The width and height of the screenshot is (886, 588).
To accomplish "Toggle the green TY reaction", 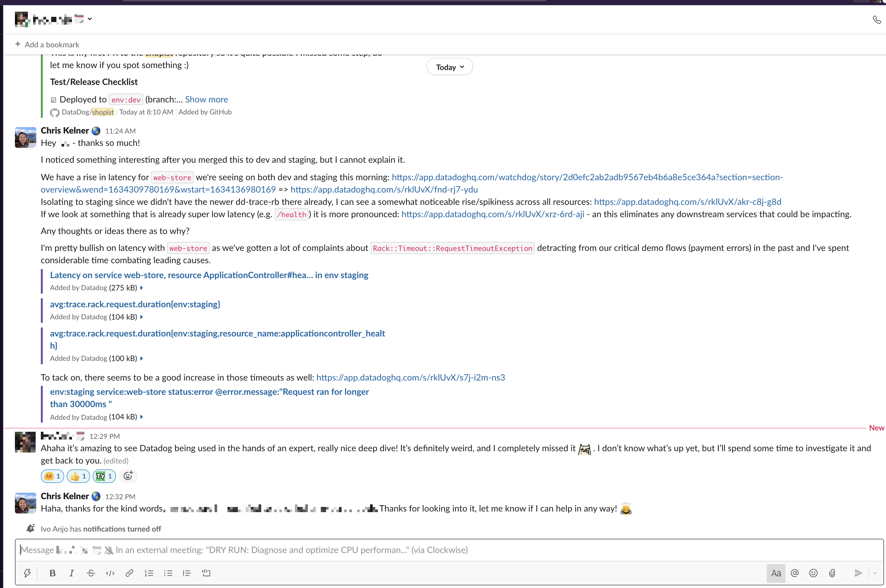I will pos(104,476).
